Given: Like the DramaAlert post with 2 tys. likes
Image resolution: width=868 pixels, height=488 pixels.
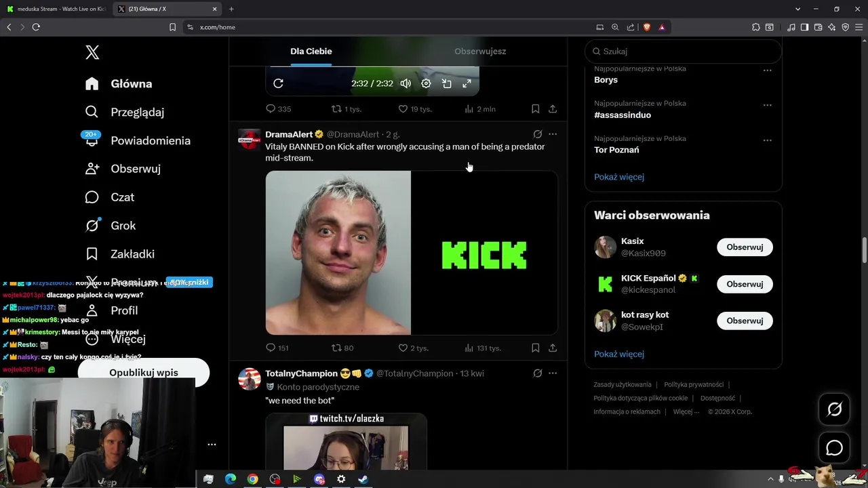Looking at the screenshot, I should click(x=413, y=348).
